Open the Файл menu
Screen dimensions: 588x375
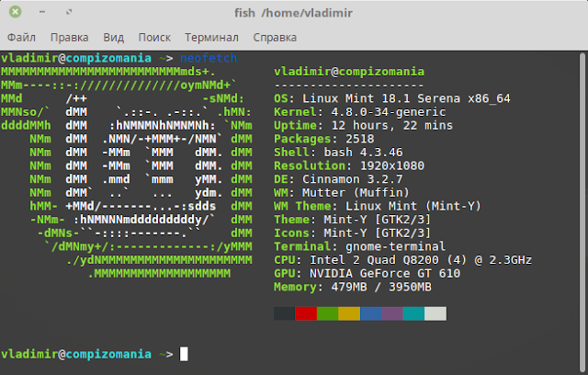tap(21, 38)
